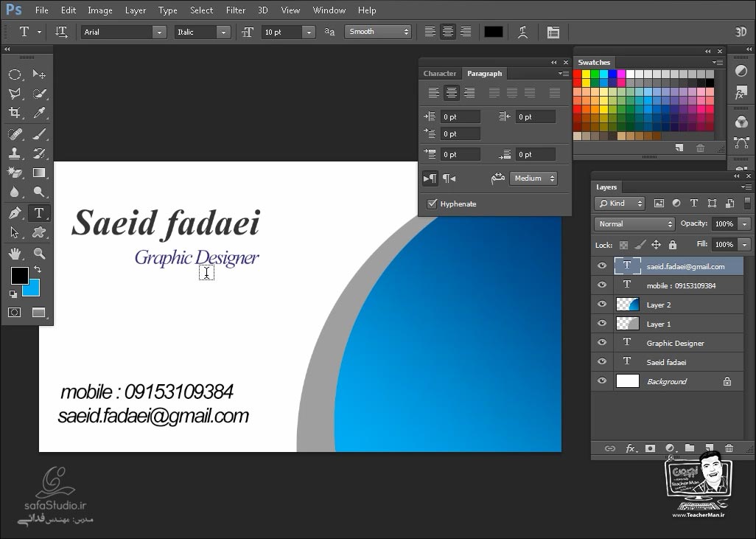Hide the saeid.fadaei@gmail.com layer
Viewport: 756px width, 539px height.
click(x=602, y=266)
